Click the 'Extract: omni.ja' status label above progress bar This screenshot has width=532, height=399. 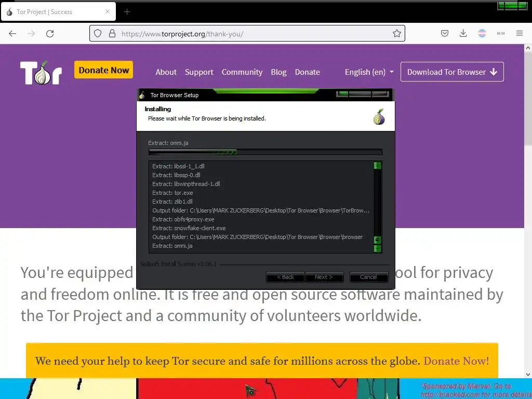(x=168, y=143)
